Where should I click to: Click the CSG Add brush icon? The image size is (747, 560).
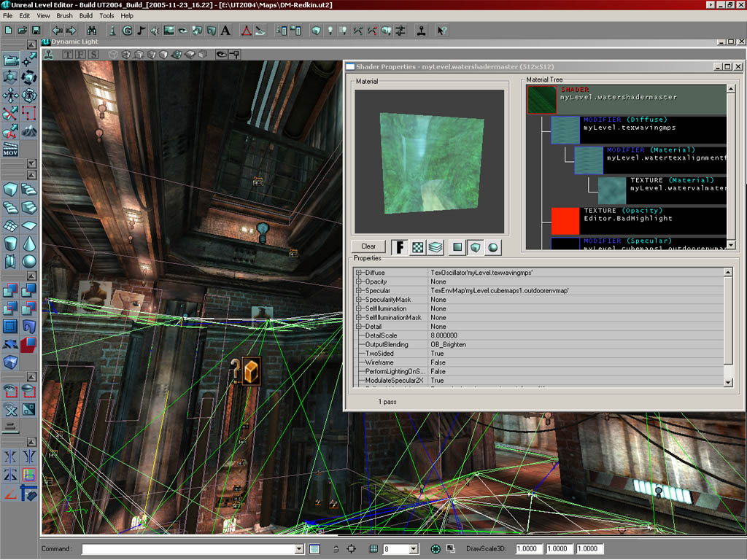pyautogui.click(x=10, y=290)
